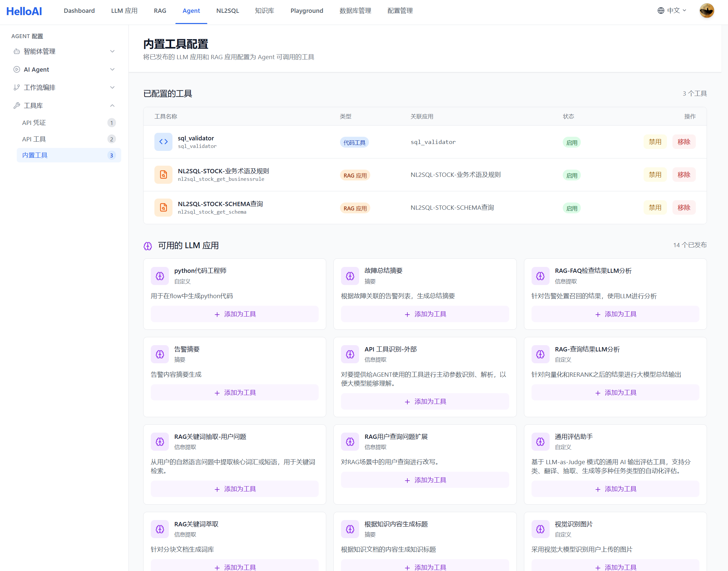Click the 故障总结摘要 app icon
The image size is (728, 571).
[x=350, y=276]
